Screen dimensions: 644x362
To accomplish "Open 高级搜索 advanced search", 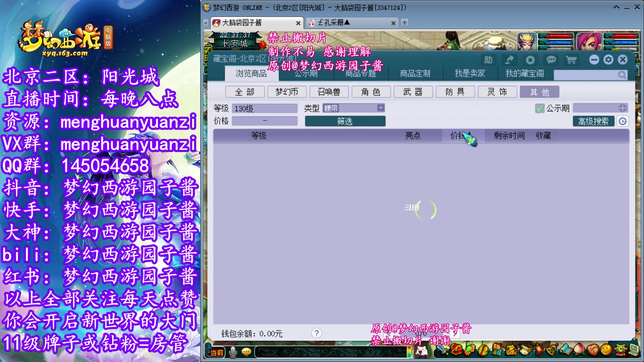I will 593,121.
